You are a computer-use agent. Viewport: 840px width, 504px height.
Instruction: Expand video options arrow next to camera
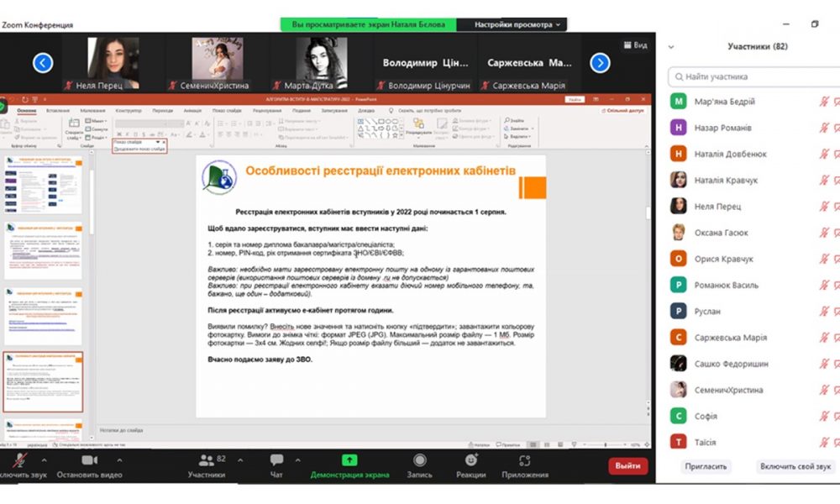(119, 460)
